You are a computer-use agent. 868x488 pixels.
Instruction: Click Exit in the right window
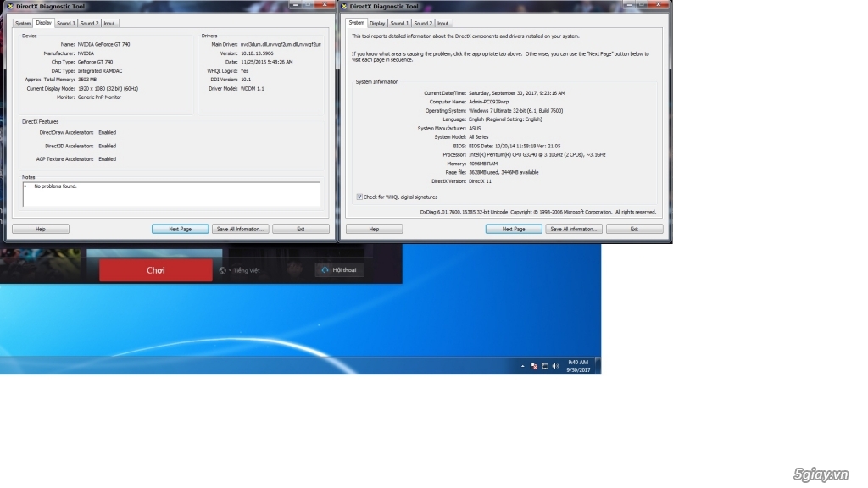(634, 229)
